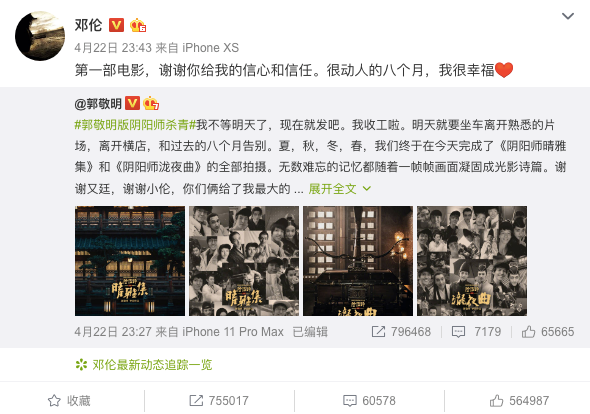Like the original post with 65665 likes
The height and width of the screenshot is (414, 590).
pyautogui.click(x=548, y=332)
